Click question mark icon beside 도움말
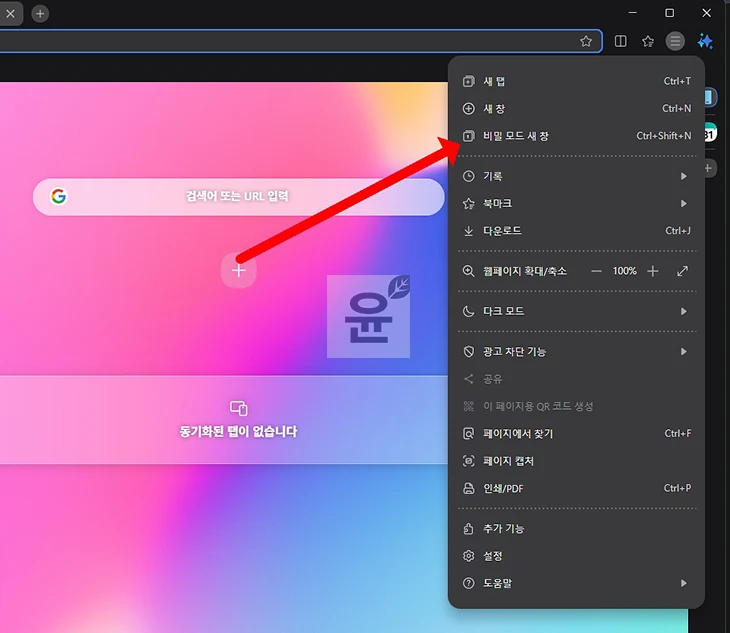Image resolution: width=730 pixels, height=633 pixels. coord(468,583)
